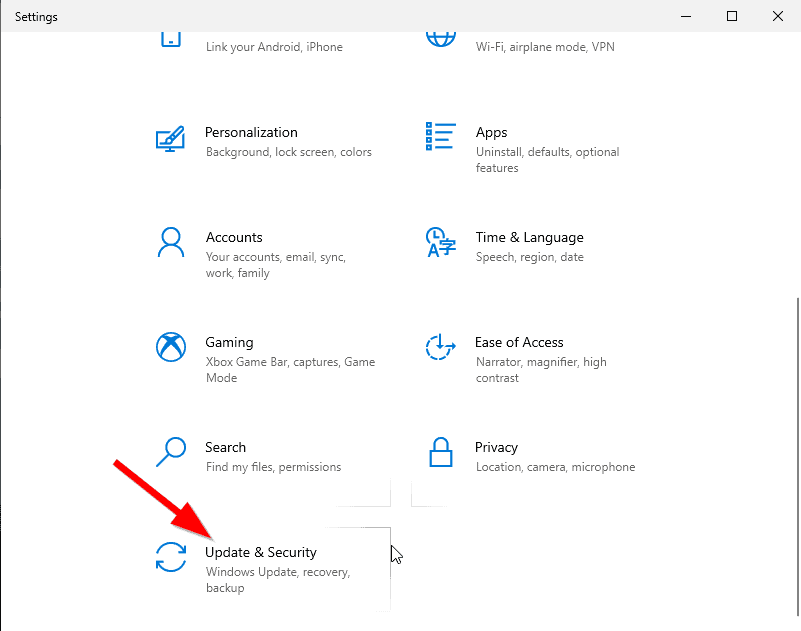Image resolution: width=801 pixels, height=631 pixels.
Task: Open the Gaming Xbox icon
Action: (171, 348)
